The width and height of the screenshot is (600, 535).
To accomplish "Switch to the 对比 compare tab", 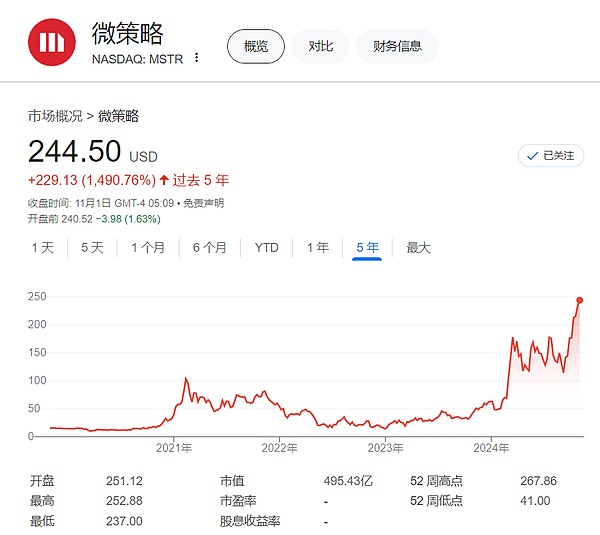I will coord(320,46).
